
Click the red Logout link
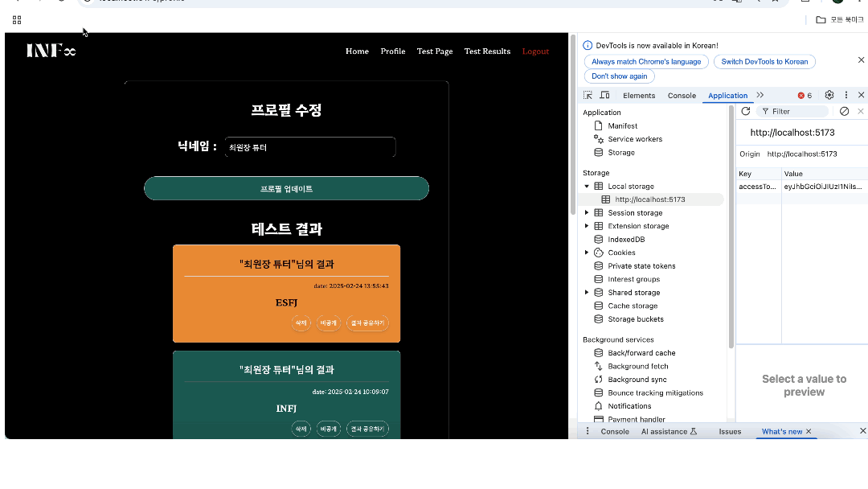535,51
